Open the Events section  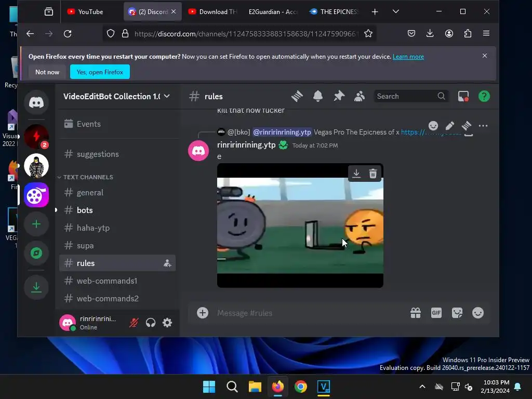[x=117, y=124]
